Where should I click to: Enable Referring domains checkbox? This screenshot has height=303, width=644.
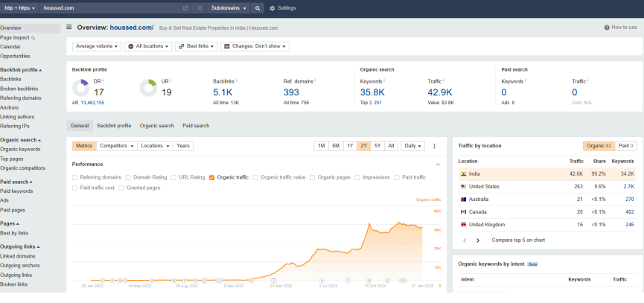[74, 178]
